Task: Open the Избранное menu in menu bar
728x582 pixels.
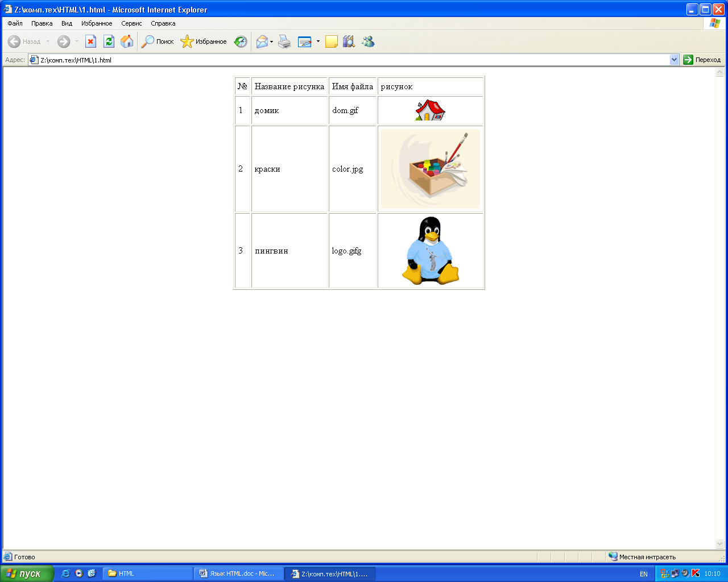Action: (x=97, y=23)
